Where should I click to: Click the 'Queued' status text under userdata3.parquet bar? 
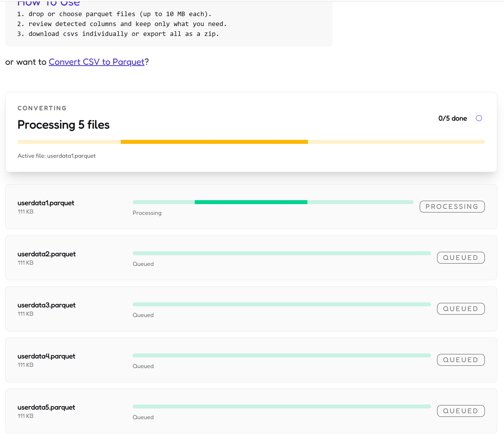[143, 315]
